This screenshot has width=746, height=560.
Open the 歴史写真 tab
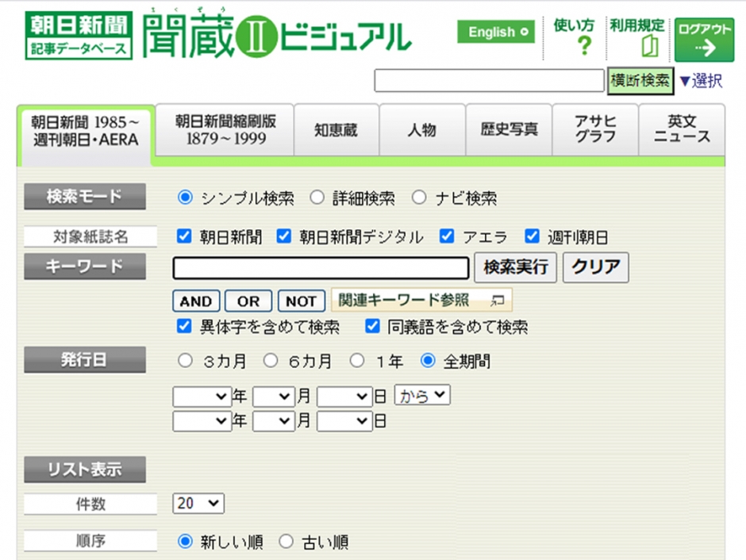point(509,130)
